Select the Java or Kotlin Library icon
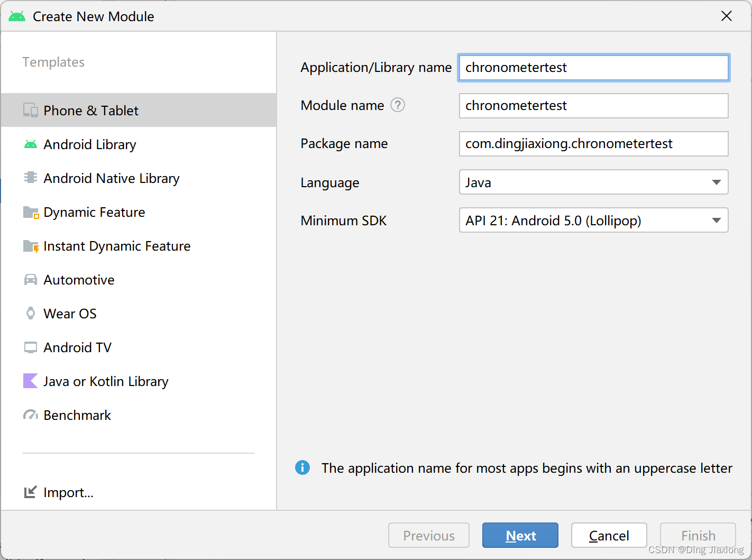Screen dimensions: 752x560 [31, 381]
